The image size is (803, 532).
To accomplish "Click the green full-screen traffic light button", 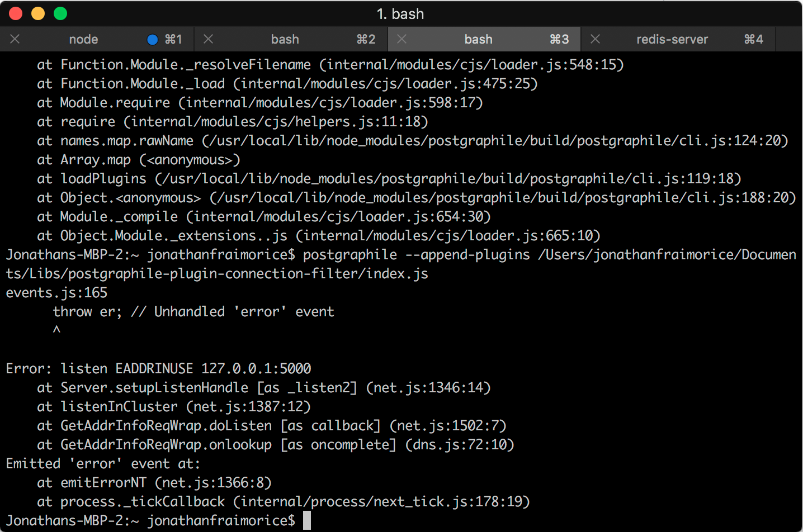I will point(60,13).
